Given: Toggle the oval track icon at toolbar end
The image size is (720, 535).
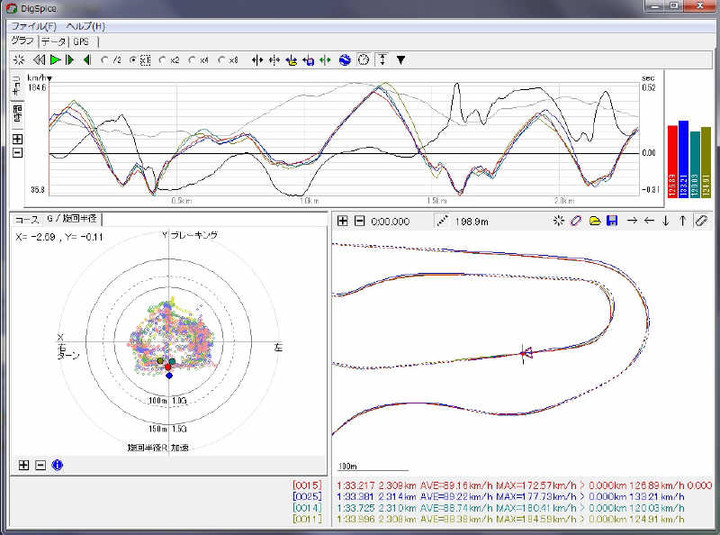Looking at the screenshot, I should pyautogui.click(x=701, y=221).
